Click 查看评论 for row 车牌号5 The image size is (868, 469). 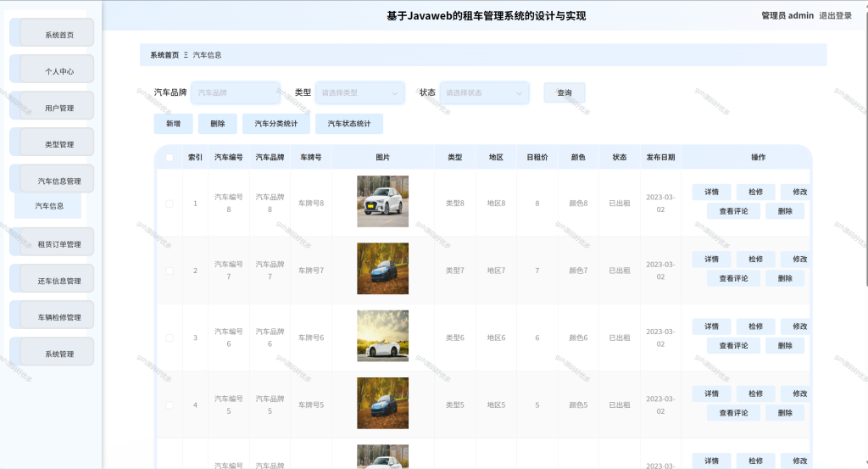coord(733,413)
